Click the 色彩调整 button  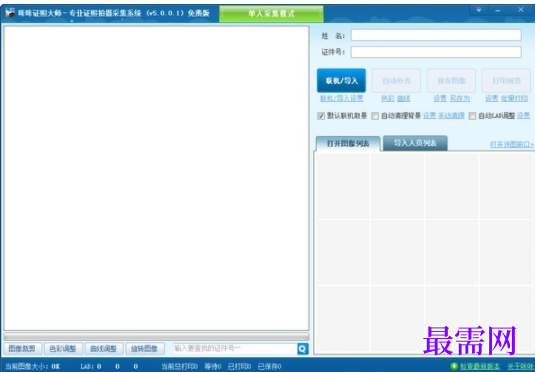pos(63,349)
